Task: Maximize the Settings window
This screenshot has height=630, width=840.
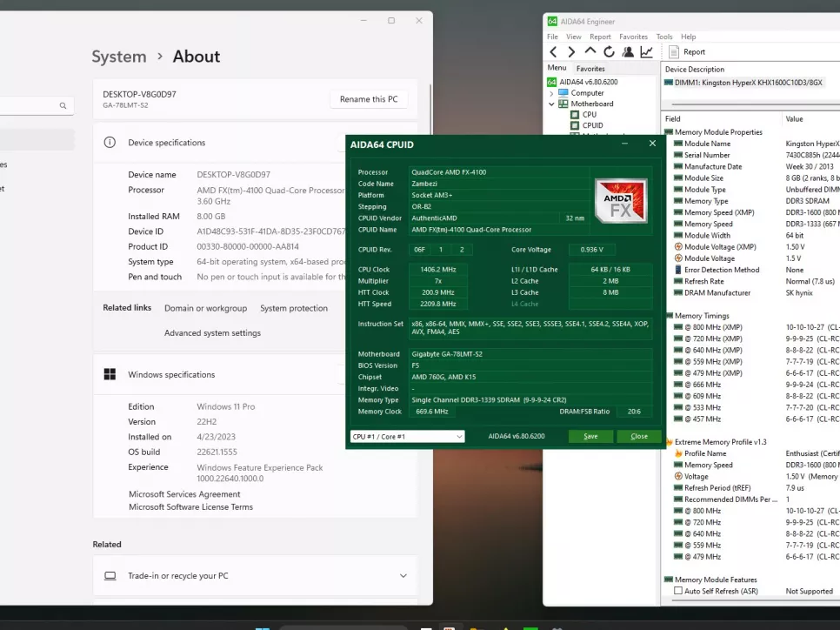Action: pos(391,20)
